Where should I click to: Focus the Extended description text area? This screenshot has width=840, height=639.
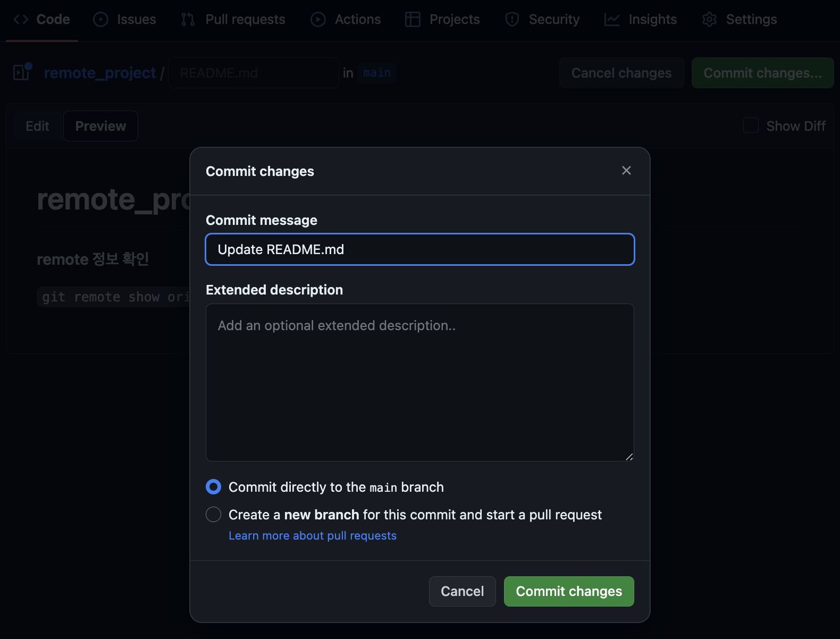[x=420, y=382]
